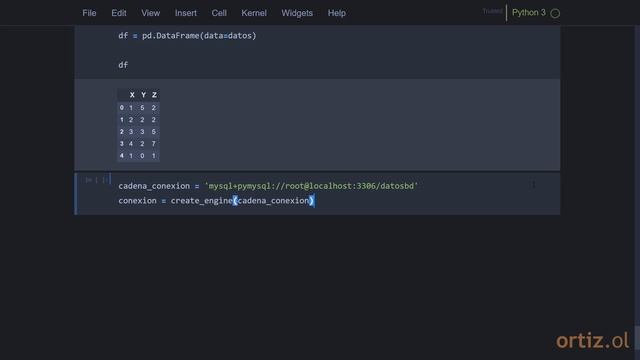This screenshot has height=360, width=640.
Task: Click row index 1 in the dataframe
Action: [122, 120]
